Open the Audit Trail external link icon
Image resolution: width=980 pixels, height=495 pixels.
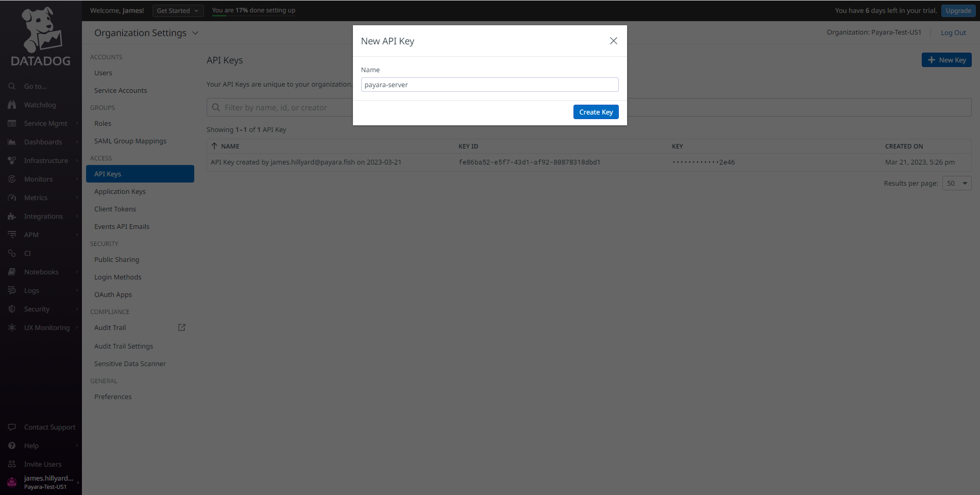point(181,327)
